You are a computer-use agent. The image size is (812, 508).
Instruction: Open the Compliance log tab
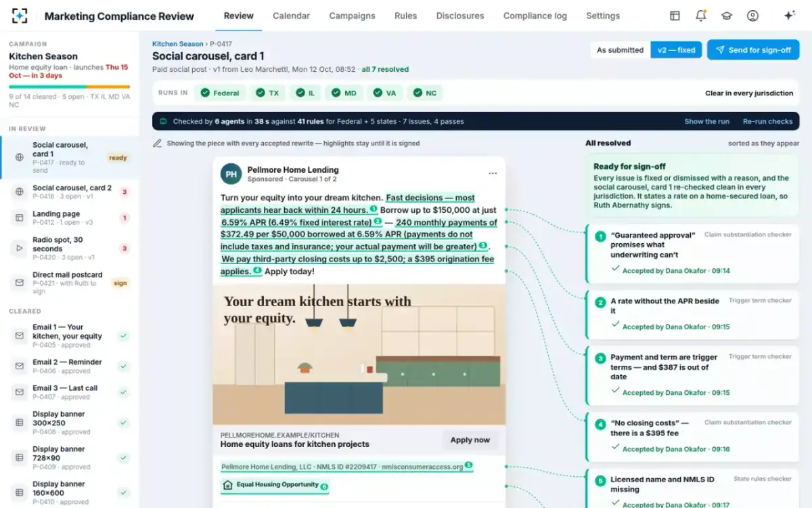[x=535, y=16]
